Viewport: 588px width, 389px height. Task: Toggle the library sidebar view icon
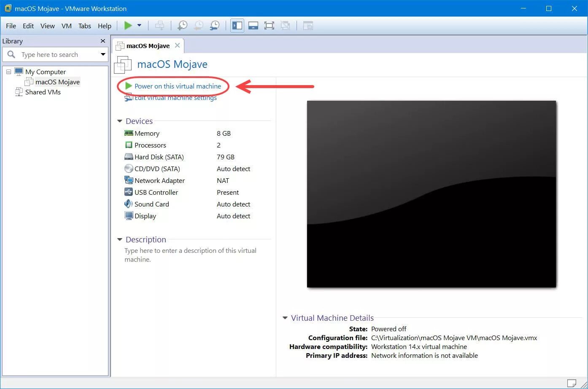237,26
